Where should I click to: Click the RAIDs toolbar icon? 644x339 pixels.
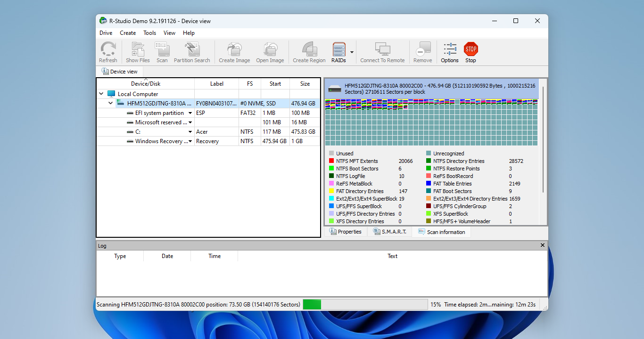coord(339,52)
